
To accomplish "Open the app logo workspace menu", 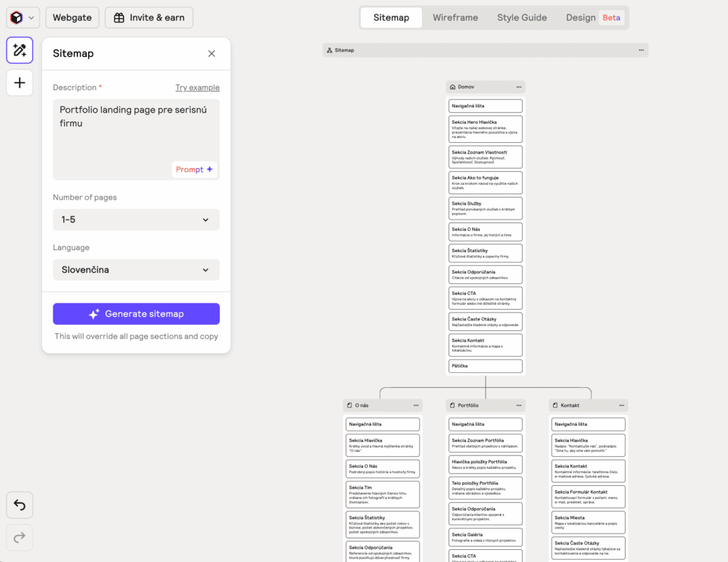I will pos(22,18).
